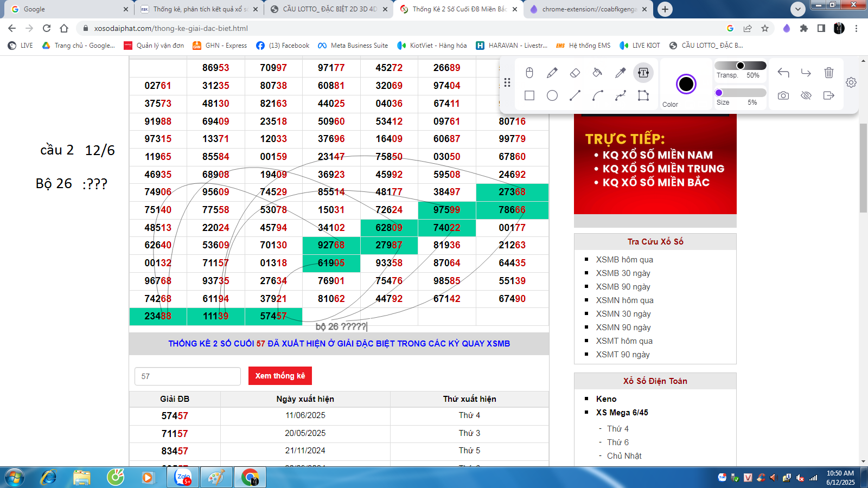Toggle the browser side panel
The width and height of the screenshot is (868, 488).
coord(821,28)
